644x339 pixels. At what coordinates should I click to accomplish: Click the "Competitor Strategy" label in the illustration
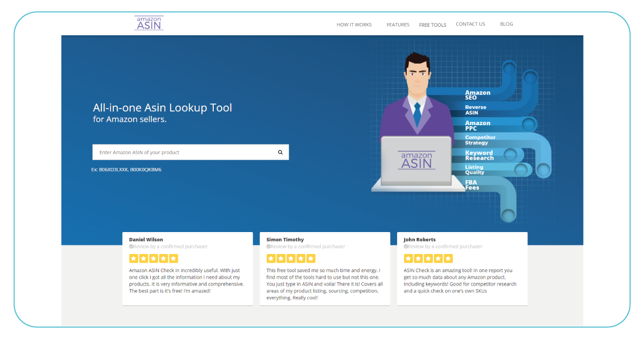pos(480,140)
